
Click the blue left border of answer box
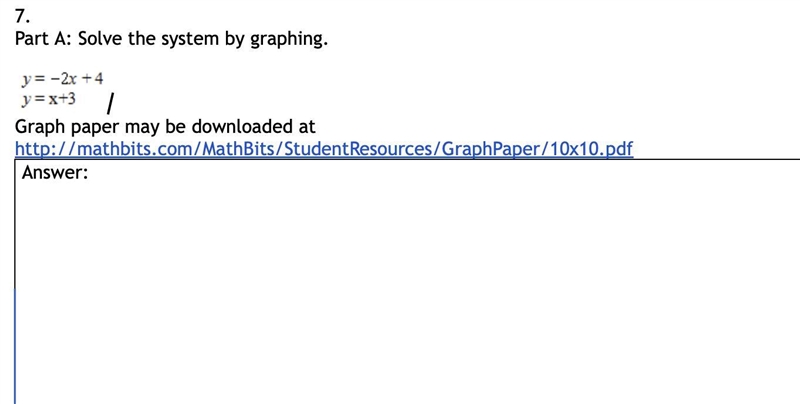(15, 345)
